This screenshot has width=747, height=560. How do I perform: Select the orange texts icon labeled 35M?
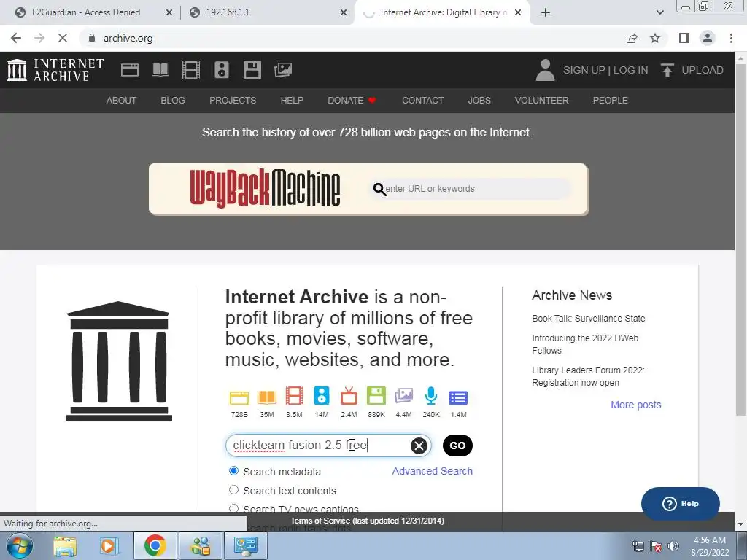click(267, 397)
